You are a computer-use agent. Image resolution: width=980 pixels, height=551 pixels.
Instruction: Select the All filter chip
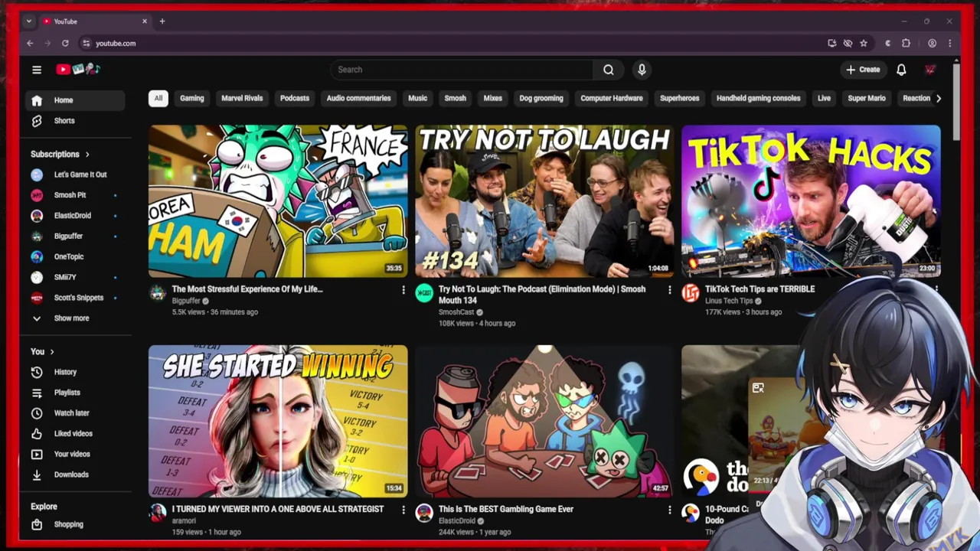(x=158, y=98)
